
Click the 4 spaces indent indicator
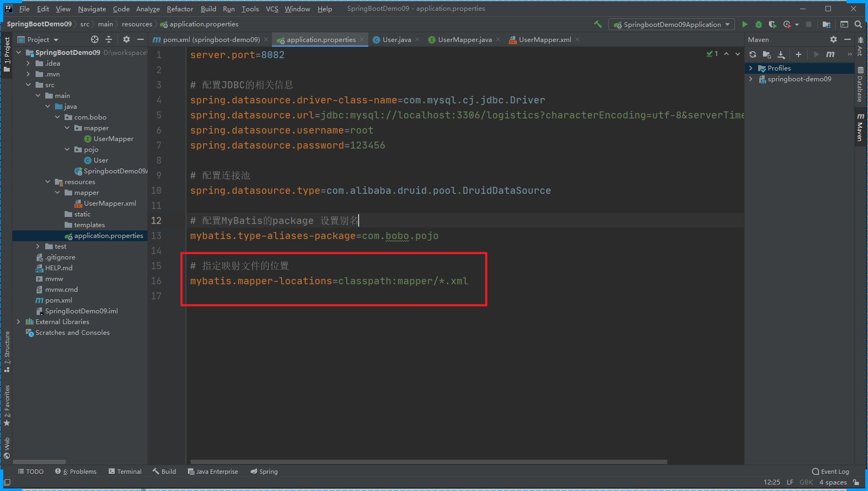click(833, 482)
